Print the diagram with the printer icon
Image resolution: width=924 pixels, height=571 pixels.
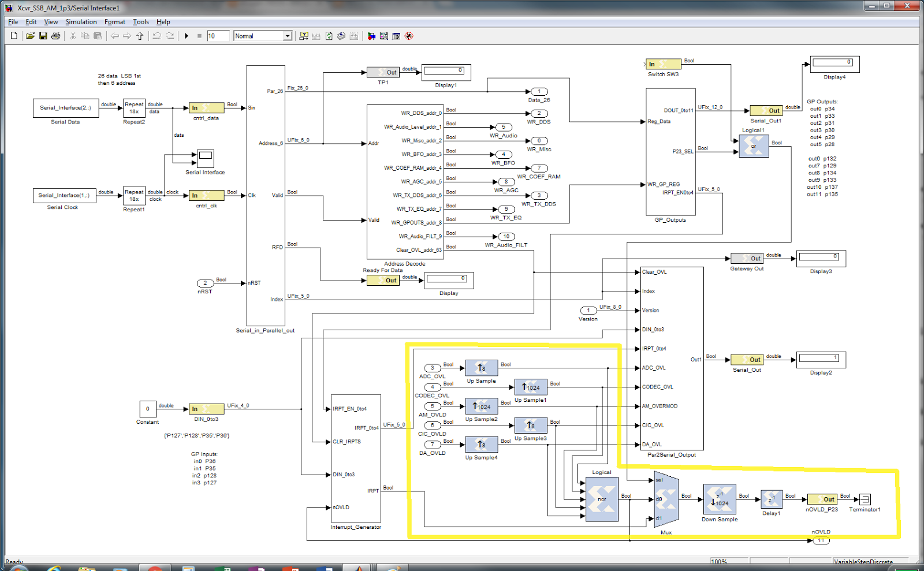56,36
